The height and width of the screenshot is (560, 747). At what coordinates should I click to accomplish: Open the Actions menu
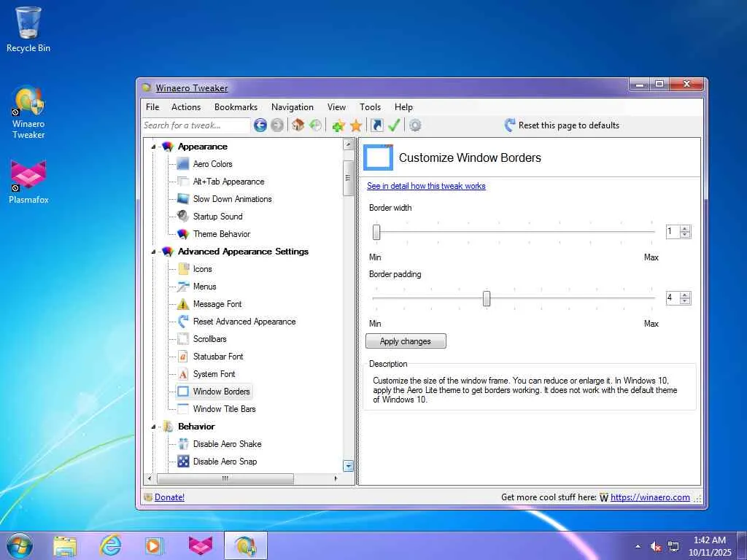tap(186, 107)
